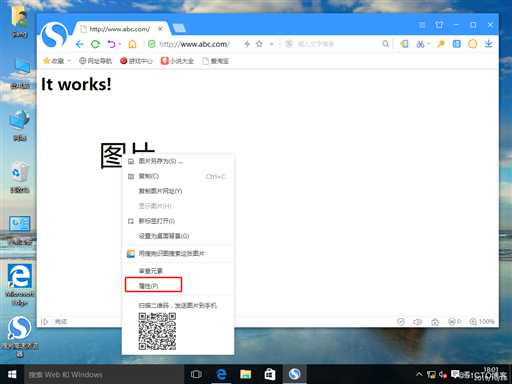Click the first toolbar icon right of search

click(404, 44)
